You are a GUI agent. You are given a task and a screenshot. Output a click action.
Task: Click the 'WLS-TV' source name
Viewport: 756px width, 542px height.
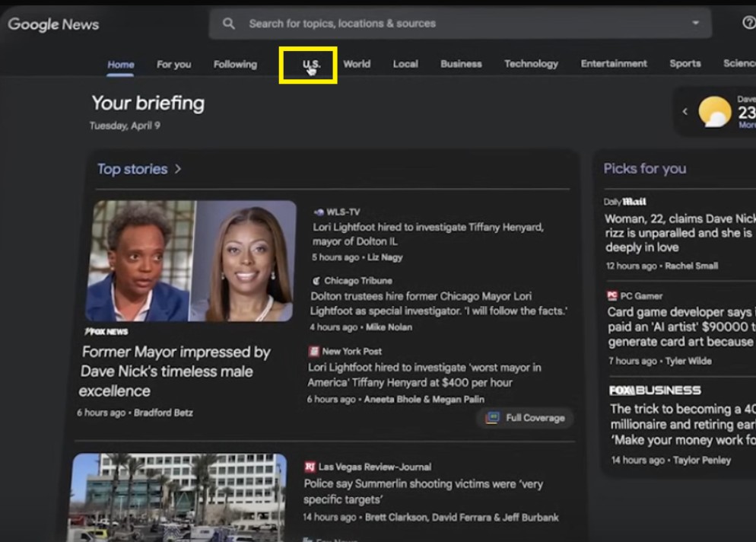[343, 212]
